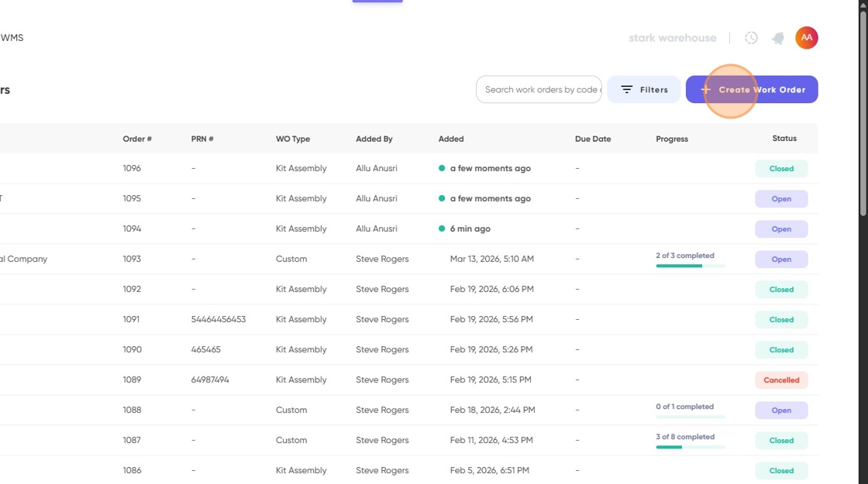Select order number 1091
This screenshot has width=868, height=484.
[x=131, y=319]
